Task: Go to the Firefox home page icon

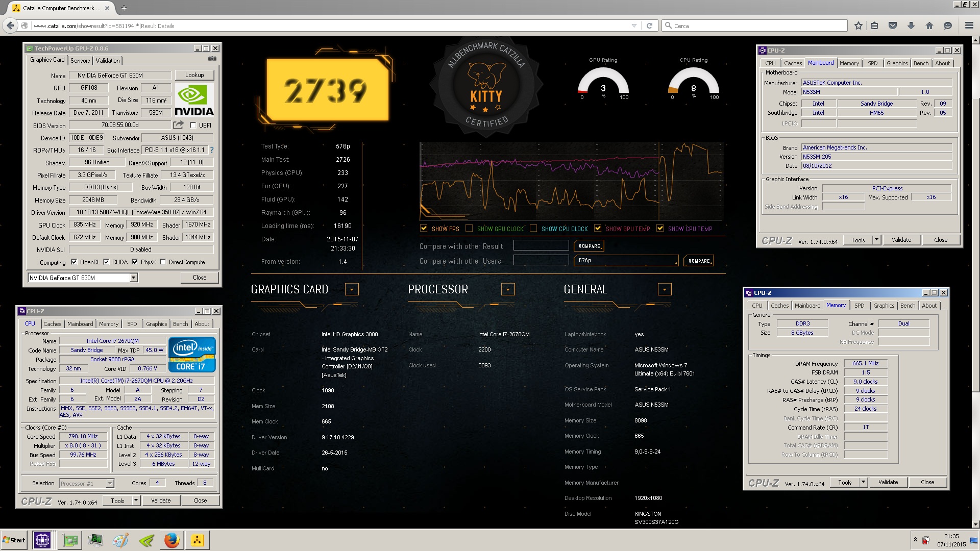Action: 929,26
